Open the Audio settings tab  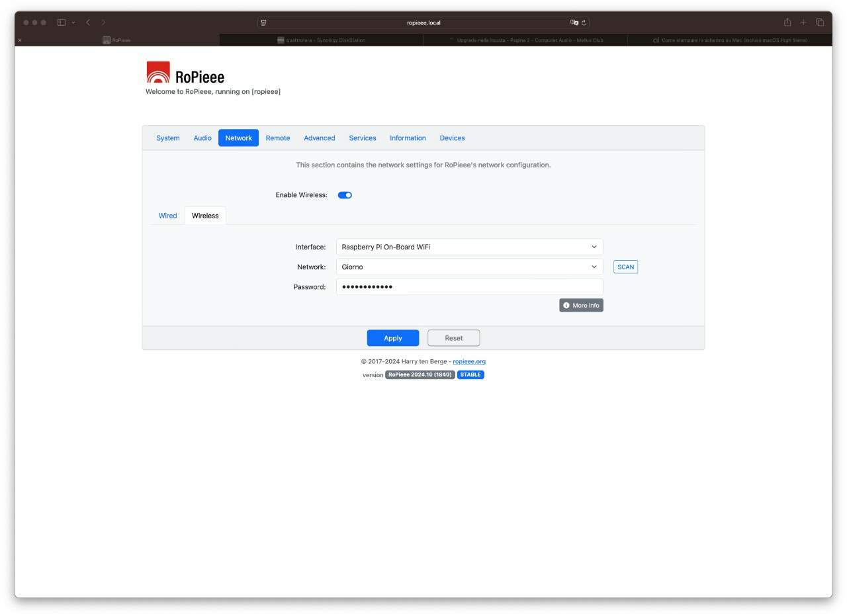tap(202, 138)
